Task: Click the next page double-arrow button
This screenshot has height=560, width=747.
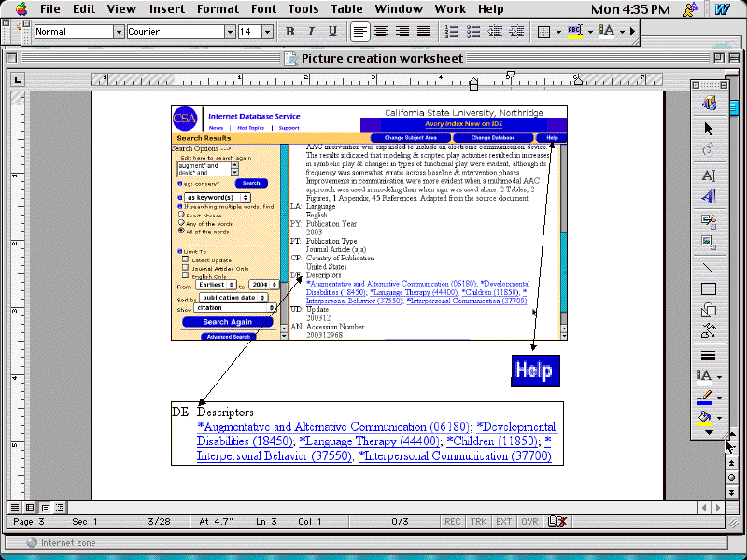Action: (732, 492)
